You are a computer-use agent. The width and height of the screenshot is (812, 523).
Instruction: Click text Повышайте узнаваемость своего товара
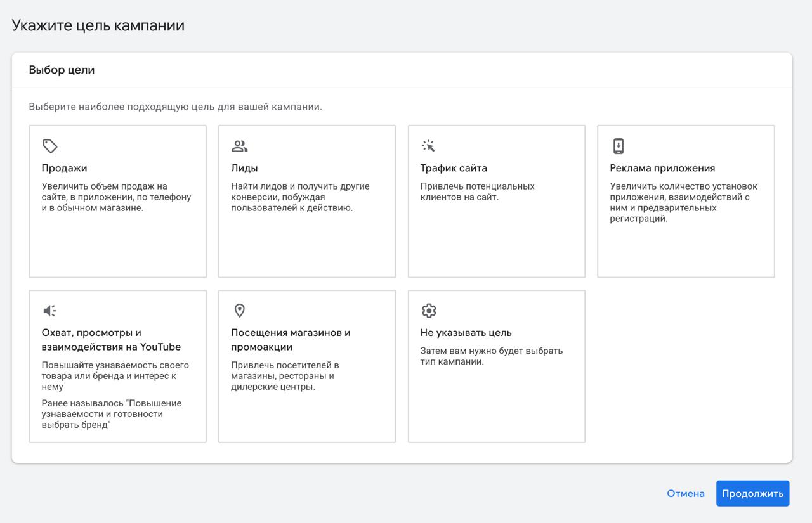coord(115,376)
